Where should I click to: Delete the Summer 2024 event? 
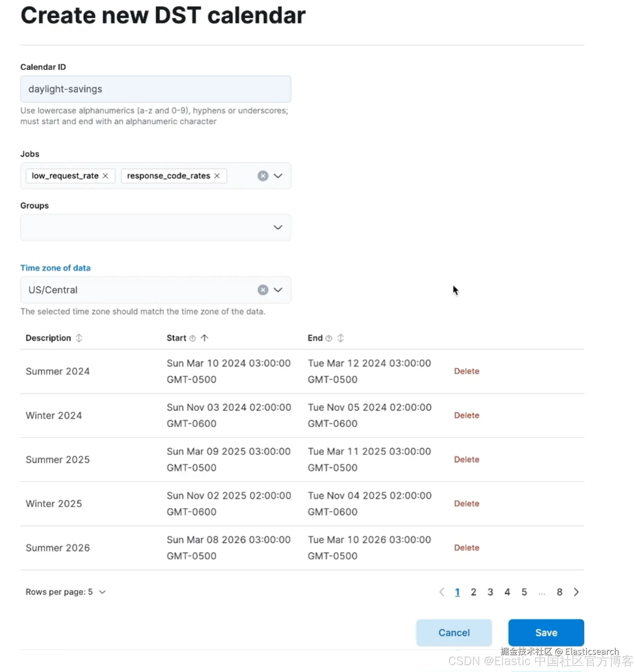click(467, 371)
